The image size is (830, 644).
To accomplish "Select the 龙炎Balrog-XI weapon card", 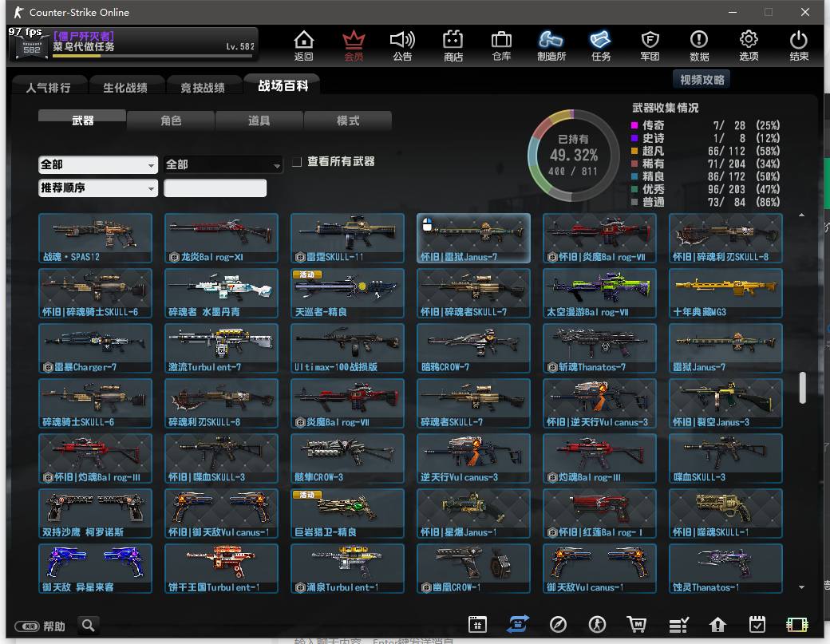I will pyautogui.click(x=221, y=238).
